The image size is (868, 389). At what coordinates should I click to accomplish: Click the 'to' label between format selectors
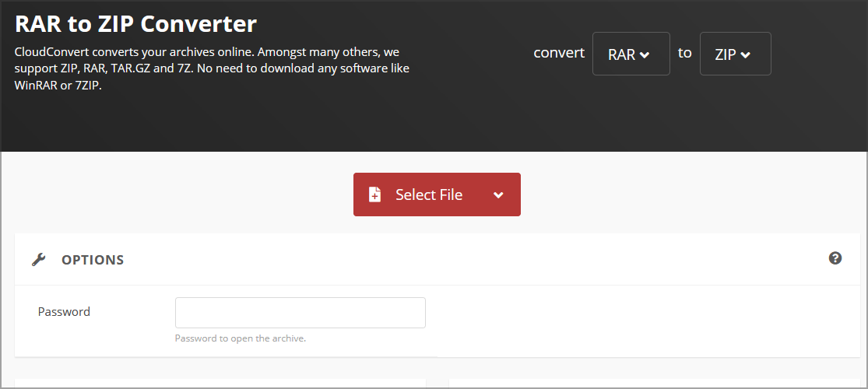(x=684, y=53)
